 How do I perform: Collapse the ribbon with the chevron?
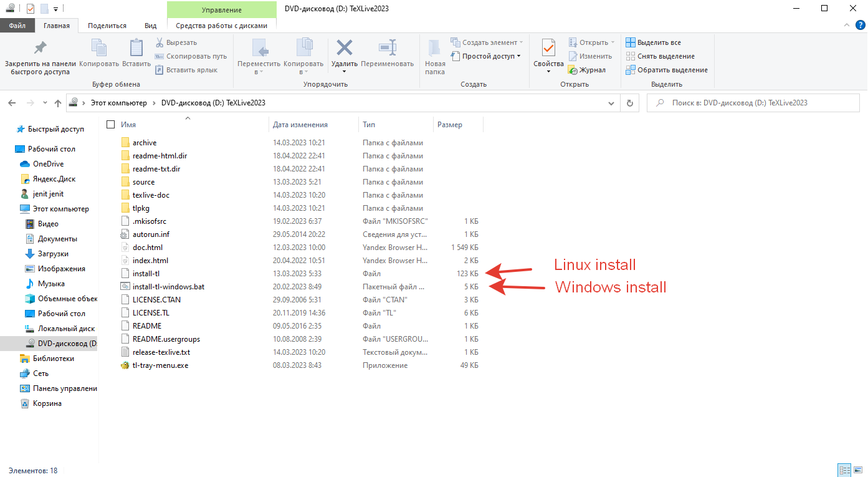click(x=846, y=26)
